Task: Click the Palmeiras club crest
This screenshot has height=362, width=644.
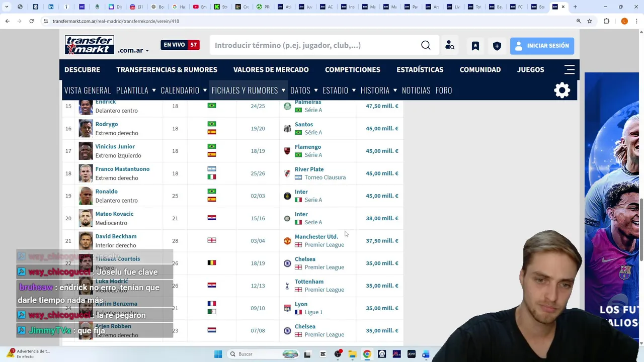Action: [287, 106]
